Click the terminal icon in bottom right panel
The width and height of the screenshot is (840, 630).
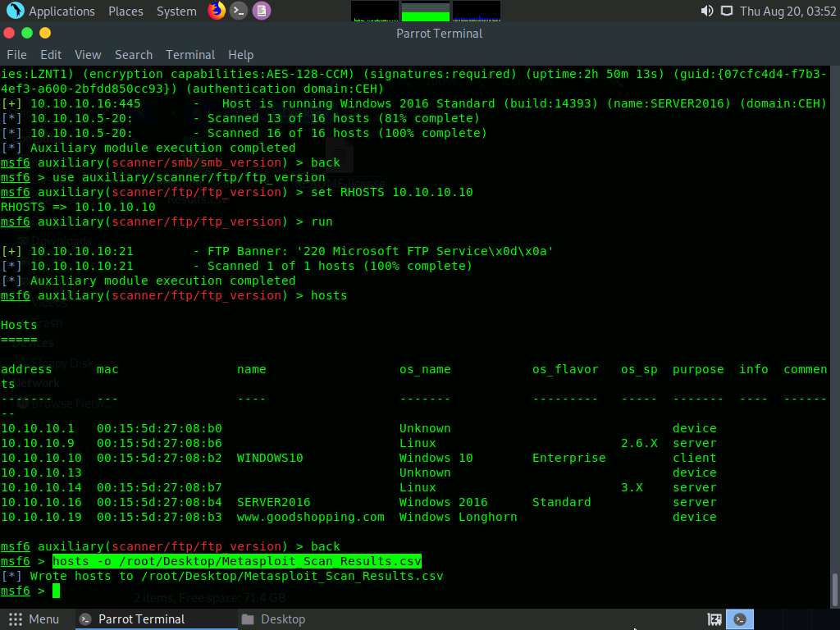click(740, 619)
